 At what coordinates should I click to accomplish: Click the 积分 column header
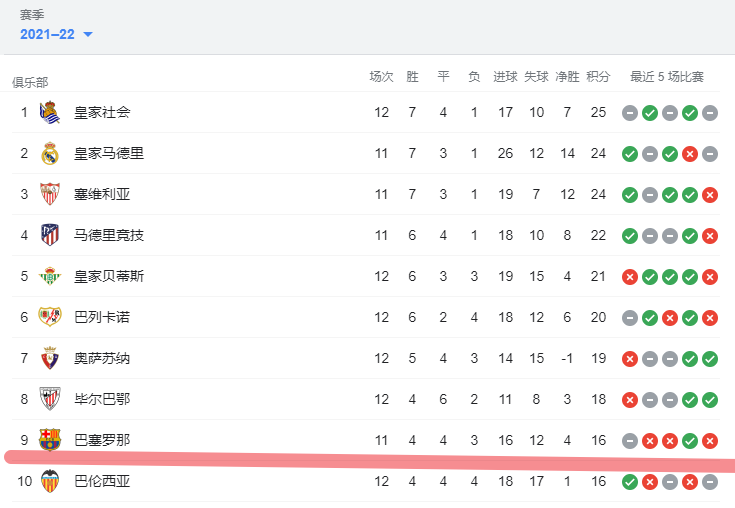[598, 77]
